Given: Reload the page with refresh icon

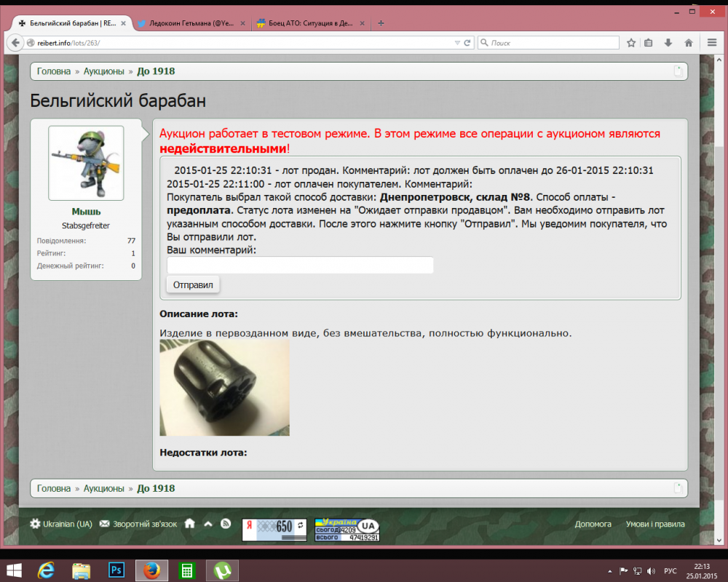Looking at the screenshot, I should point(467,43).
